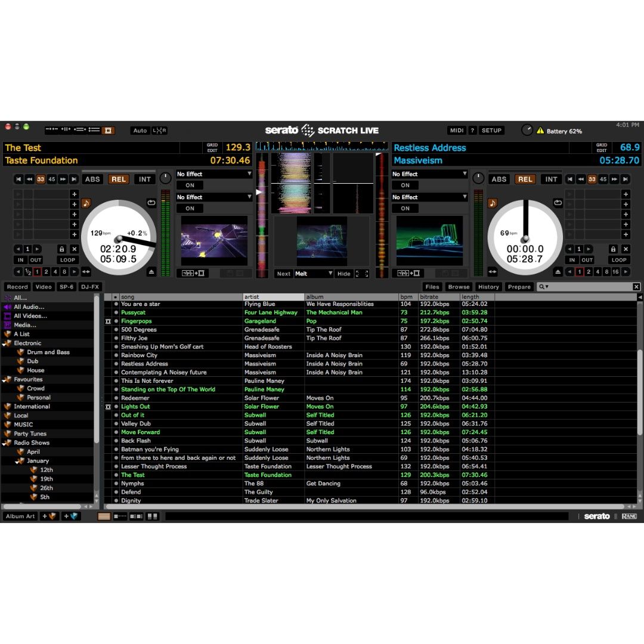Click the Hide button in video panel
This screenshot has height=644, width=644.
[x=344, y=274]
